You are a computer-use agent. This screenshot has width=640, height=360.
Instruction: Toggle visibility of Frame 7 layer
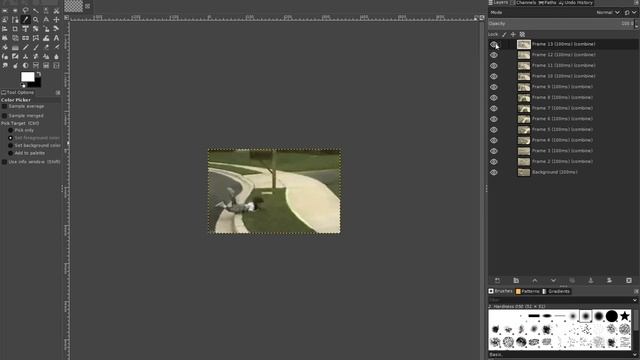click(494, 108)
